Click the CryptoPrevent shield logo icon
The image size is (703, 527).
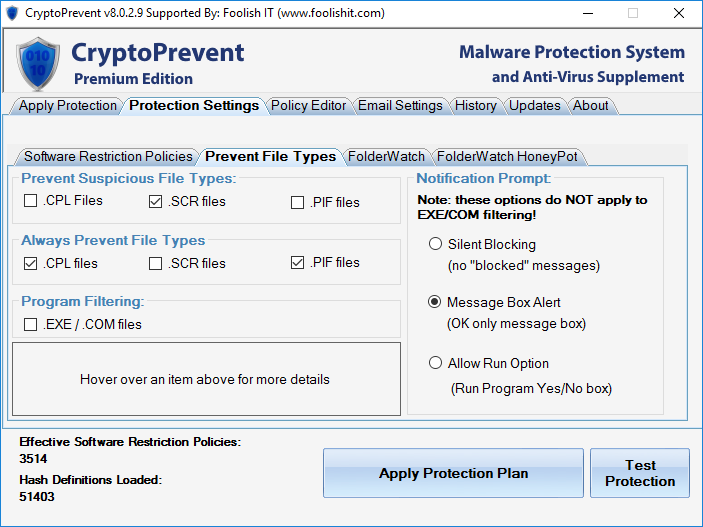point(39,62)
